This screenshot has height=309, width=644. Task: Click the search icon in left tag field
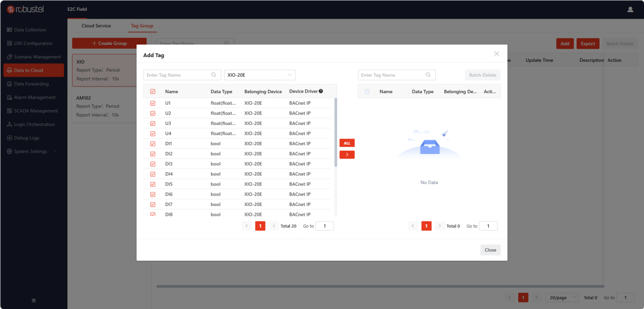[x=214, y=75]
